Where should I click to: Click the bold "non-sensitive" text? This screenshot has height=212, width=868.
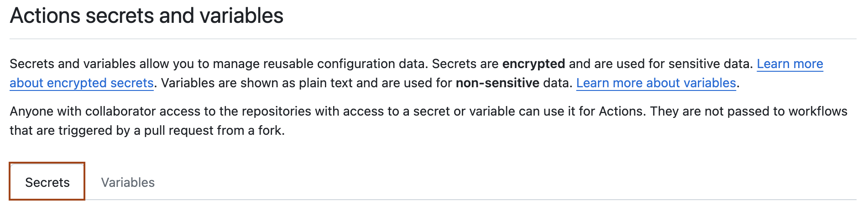click(x=497, y=83)
